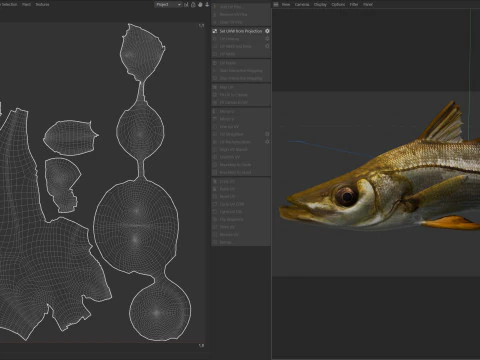This screenshot has width=480, height=360.
Task: Select the small fin-shaped UV island
Action: coord(70,137)
